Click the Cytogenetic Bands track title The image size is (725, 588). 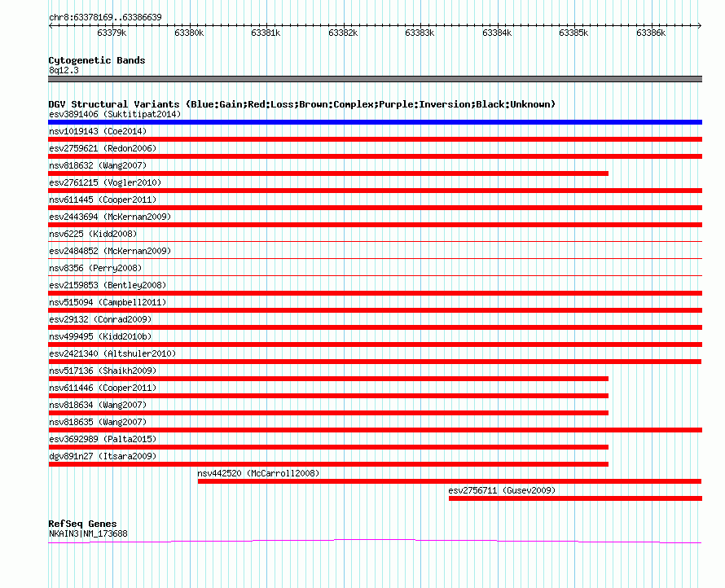97,60
